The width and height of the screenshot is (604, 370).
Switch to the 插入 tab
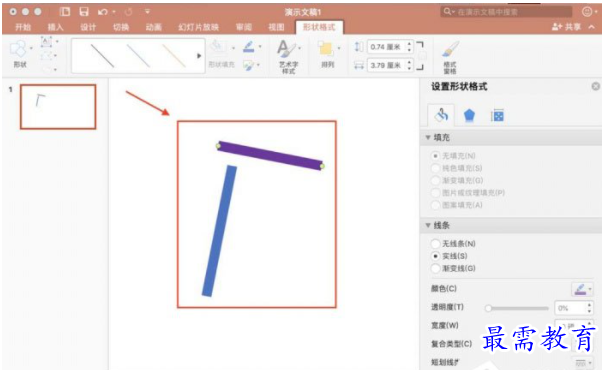point(55,27)
